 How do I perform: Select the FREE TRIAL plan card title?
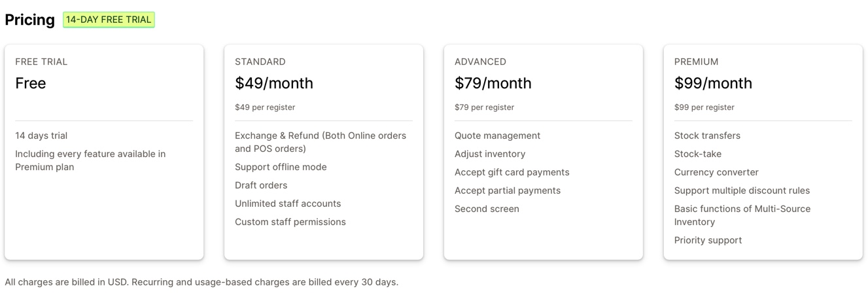[x=41, y=62]
